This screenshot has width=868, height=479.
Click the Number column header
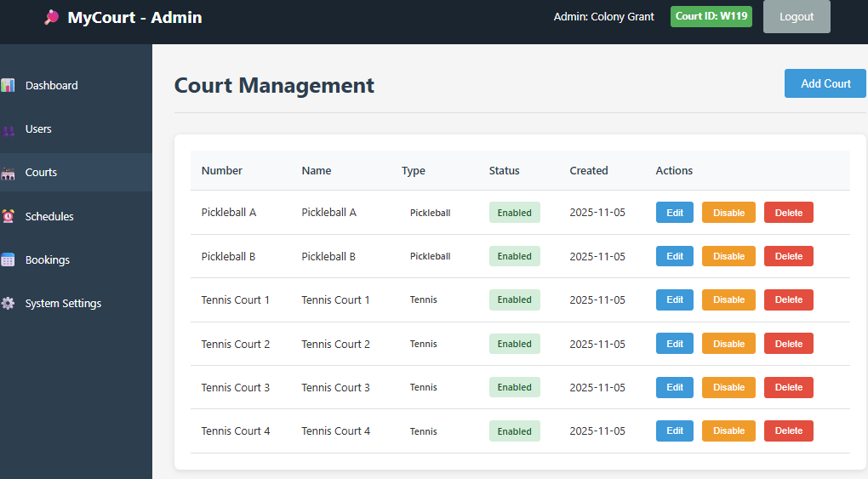222,170
